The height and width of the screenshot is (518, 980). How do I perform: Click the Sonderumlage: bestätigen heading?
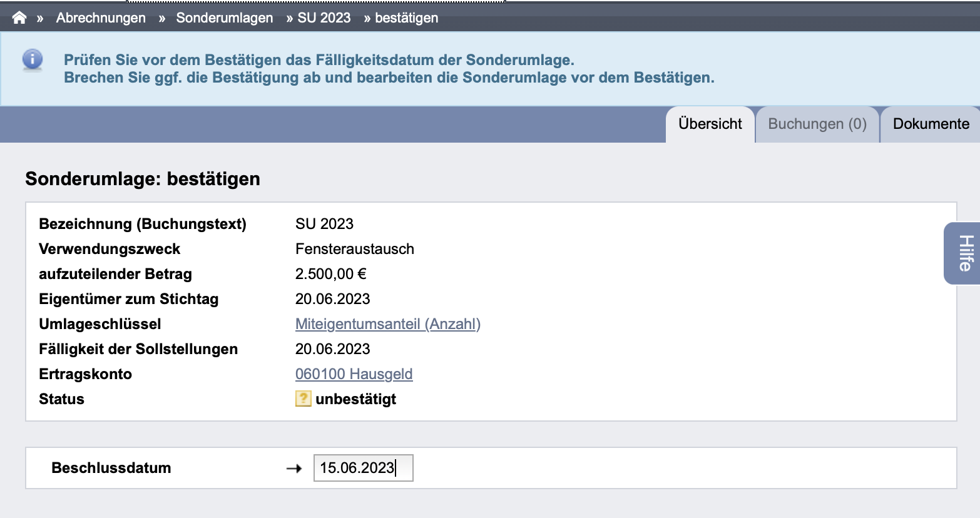[143, 179]
